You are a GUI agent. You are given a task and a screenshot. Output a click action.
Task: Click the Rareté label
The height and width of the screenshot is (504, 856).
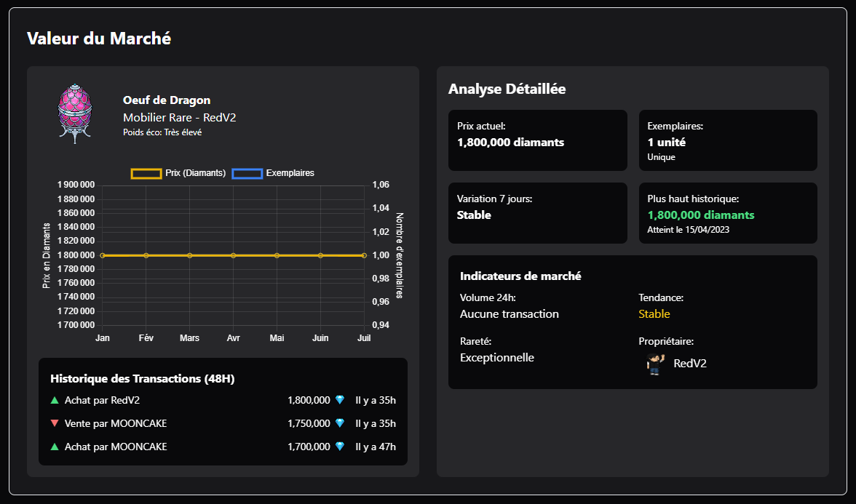tap(476, 342)
